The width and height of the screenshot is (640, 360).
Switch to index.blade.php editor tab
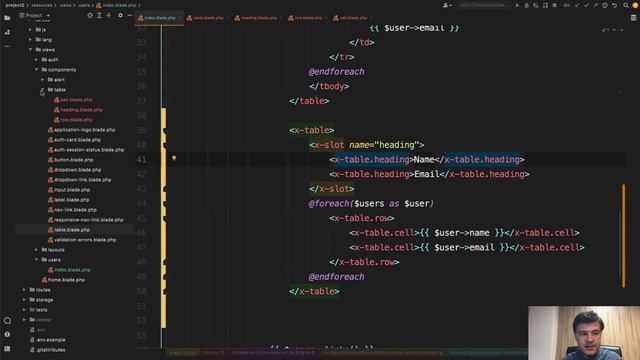click(x=159, y=18)
